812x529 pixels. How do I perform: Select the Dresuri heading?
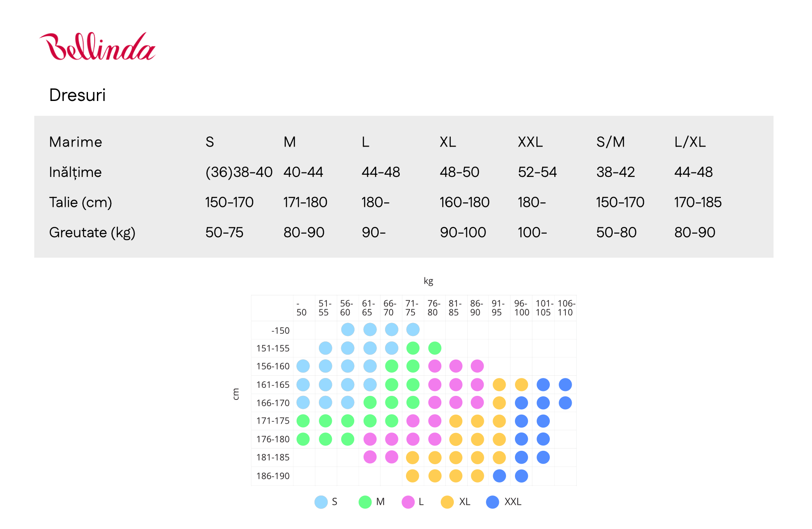click(77, 95)
